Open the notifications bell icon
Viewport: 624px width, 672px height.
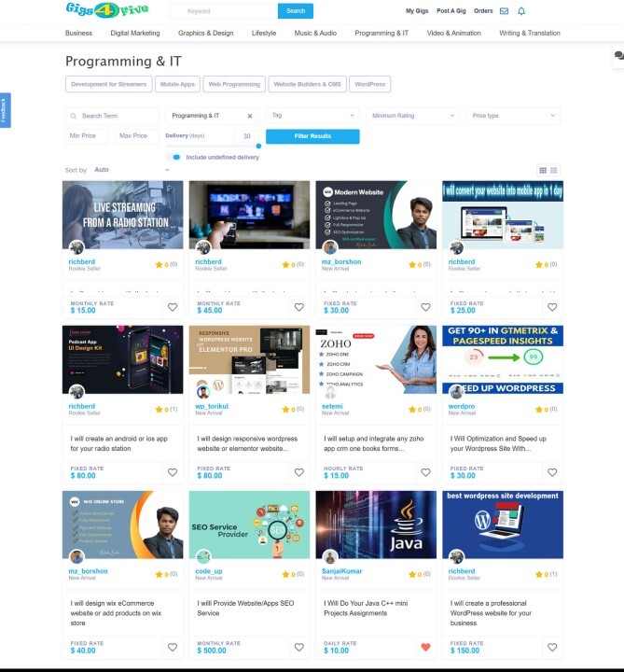pos(521,11)
